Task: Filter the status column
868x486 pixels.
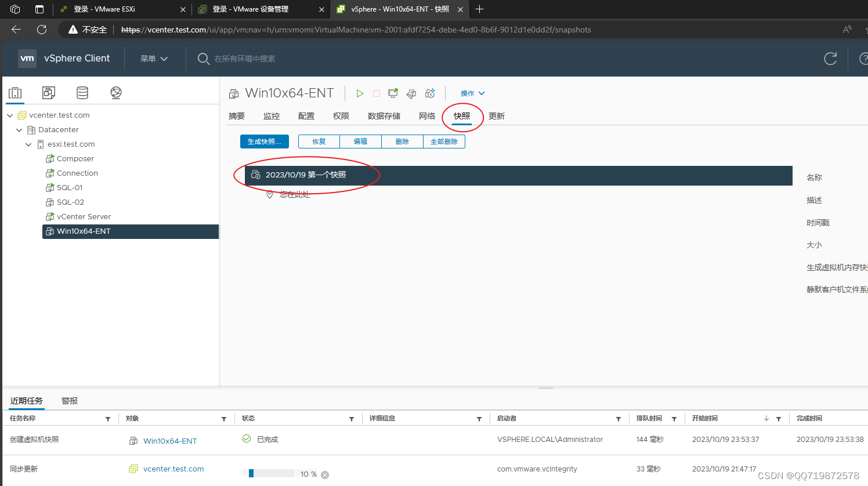Action: click(352, 419)
